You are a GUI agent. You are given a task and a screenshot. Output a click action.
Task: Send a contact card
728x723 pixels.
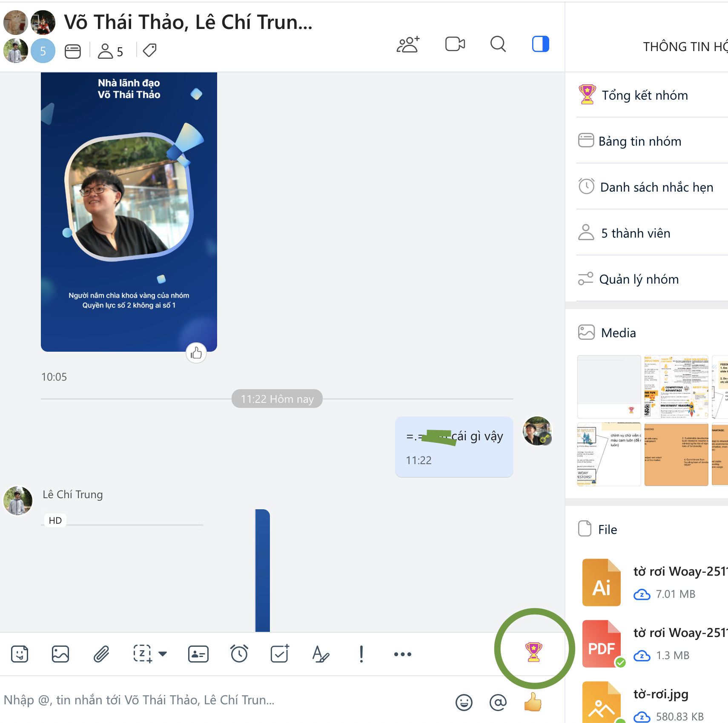tap(198, 654)
